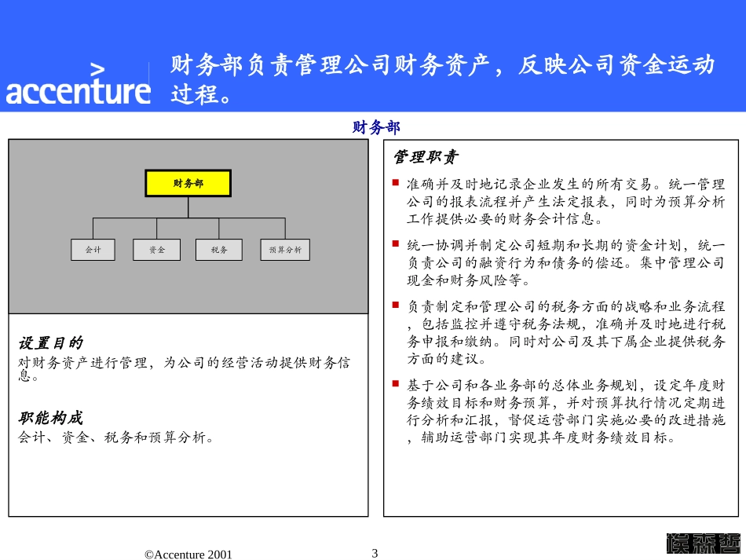Click the red bullet before 基于公司
The image size is (746, 560).
395,383
